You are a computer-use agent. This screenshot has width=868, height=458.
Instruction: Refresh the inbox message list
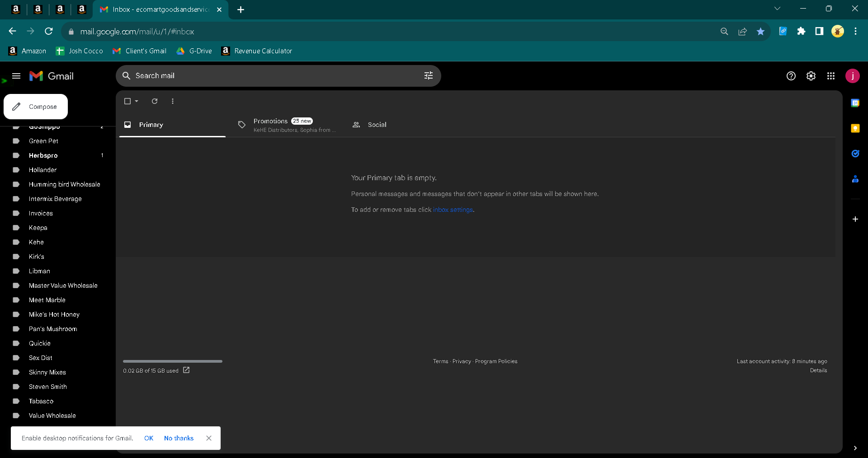[155, 101]
